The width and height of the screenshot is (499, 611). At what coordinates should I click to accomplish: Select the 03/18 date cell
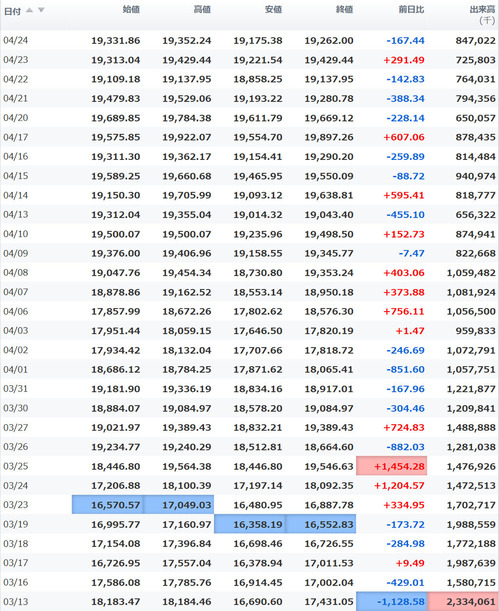click(16, 544)
